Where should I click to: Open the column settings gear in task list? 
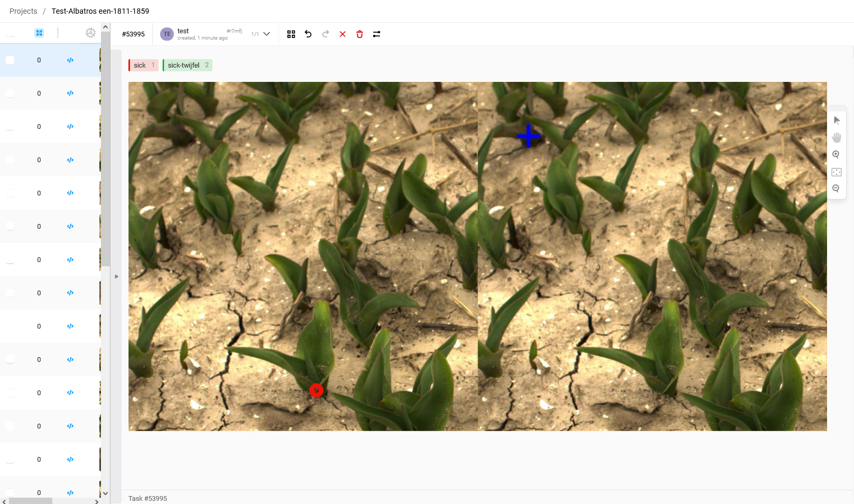pos(91,33)
